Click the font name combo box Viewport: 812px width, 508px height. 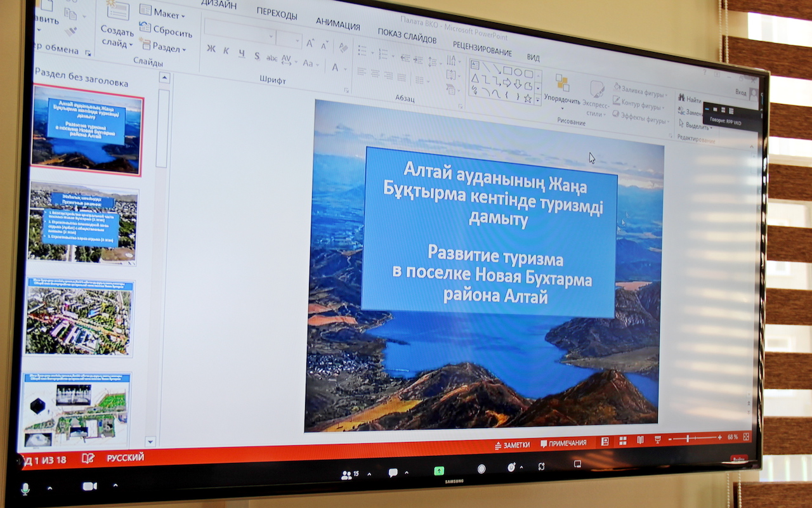click(240, 32)
